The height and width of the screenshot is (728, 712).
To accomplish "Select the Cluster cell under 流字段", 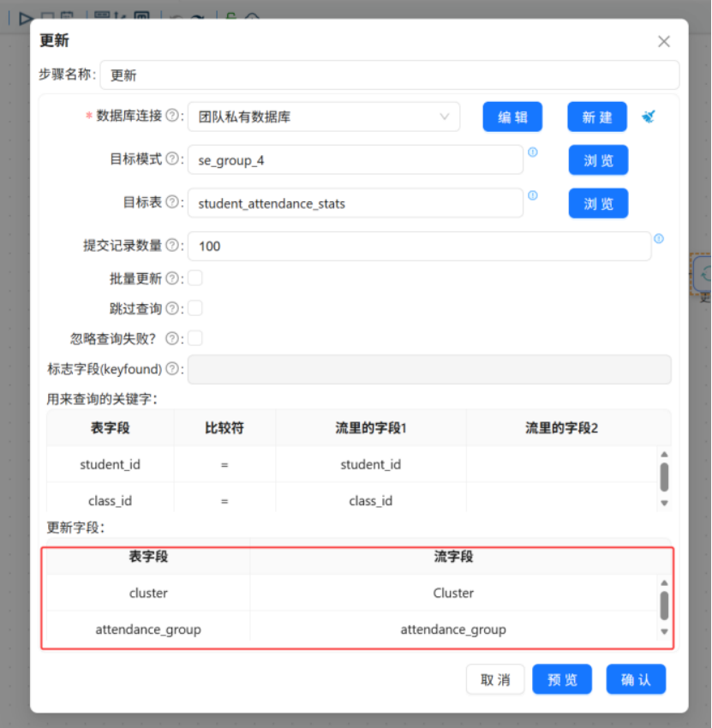I will pyautogui.click(x=453, y=593).
